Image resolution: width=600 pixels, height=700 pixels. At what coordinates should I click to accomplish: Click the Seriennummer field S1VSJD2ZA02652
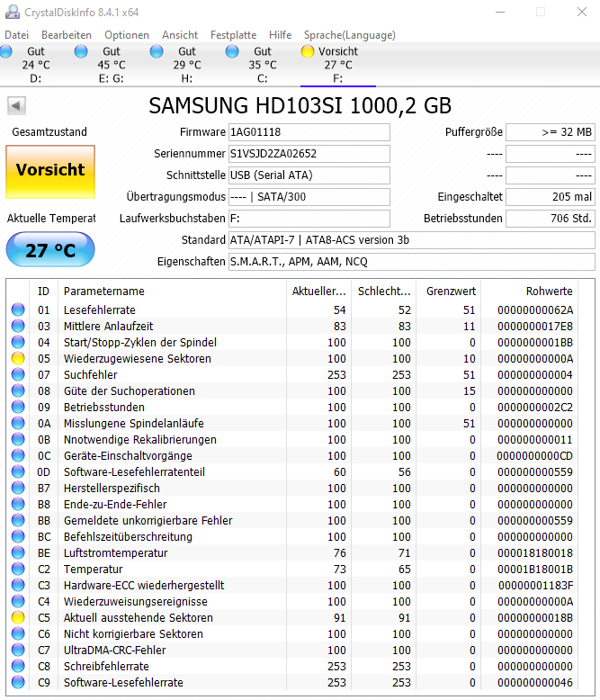309,154
